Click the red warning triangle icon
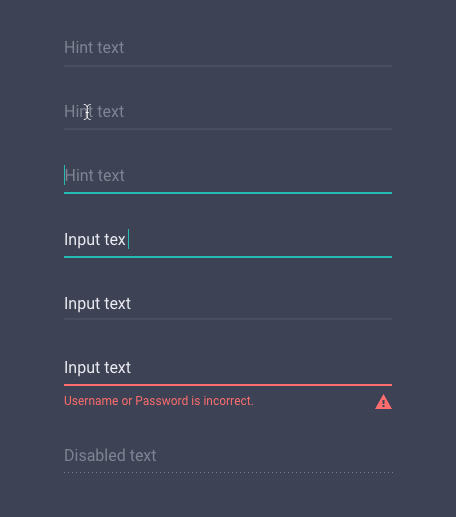456x517 pixels. (383, 402)
